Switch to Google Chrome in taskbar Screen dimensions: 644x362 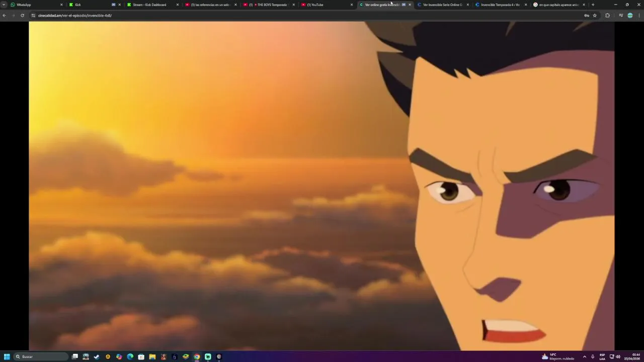click(197, 356)
